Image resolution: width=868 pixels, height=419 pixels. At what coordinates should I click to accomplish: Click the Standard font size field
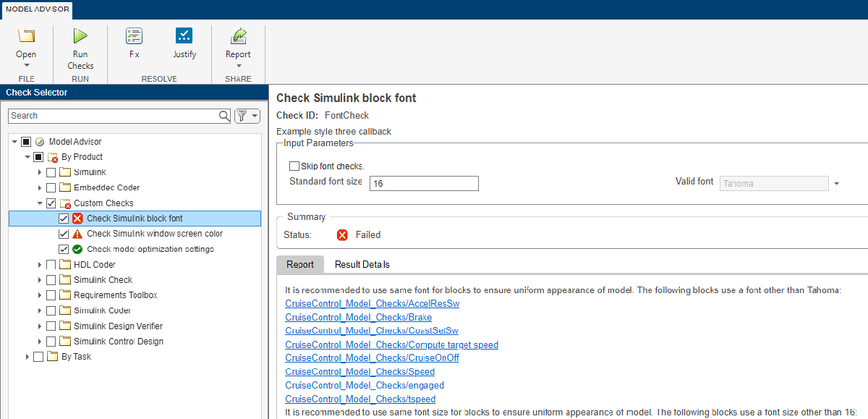[x=424, y=184]
